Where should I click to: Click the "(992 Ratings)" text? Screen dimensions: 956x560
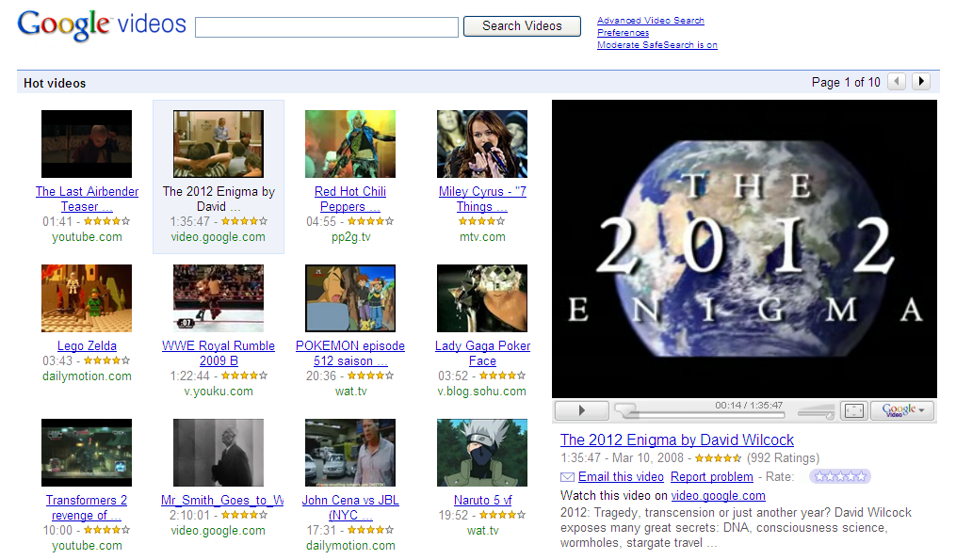tap(783, 458)
